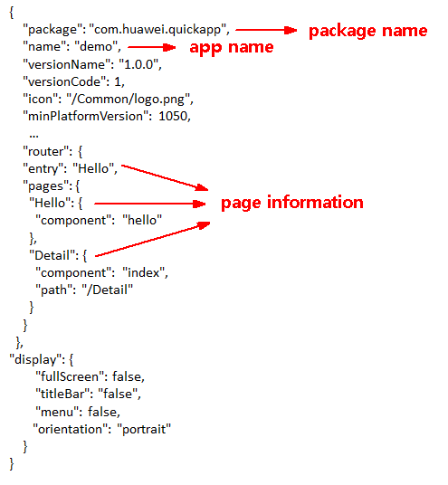This screenshot has width=448, height=485.
Task: Click the "versionName": "1.0.0" line
Action: pyautogui.click(x=92, y=64)
